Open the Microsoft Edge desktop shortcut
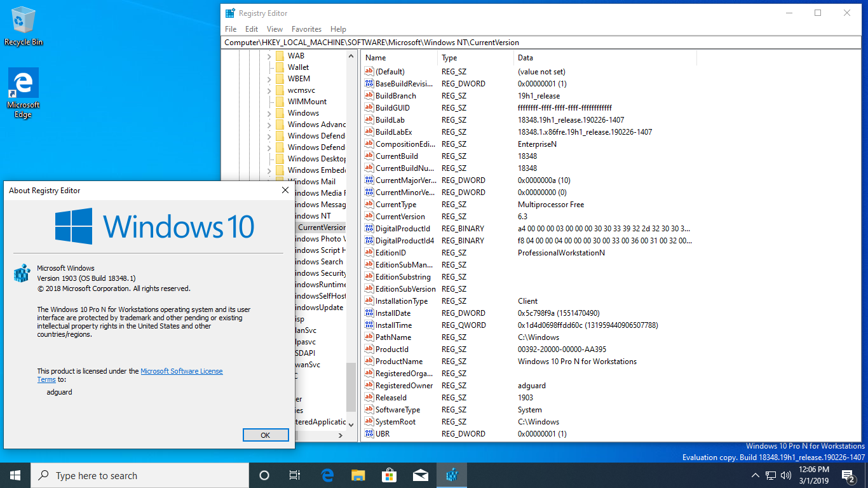Screen dimensions: 868x488 24,93
